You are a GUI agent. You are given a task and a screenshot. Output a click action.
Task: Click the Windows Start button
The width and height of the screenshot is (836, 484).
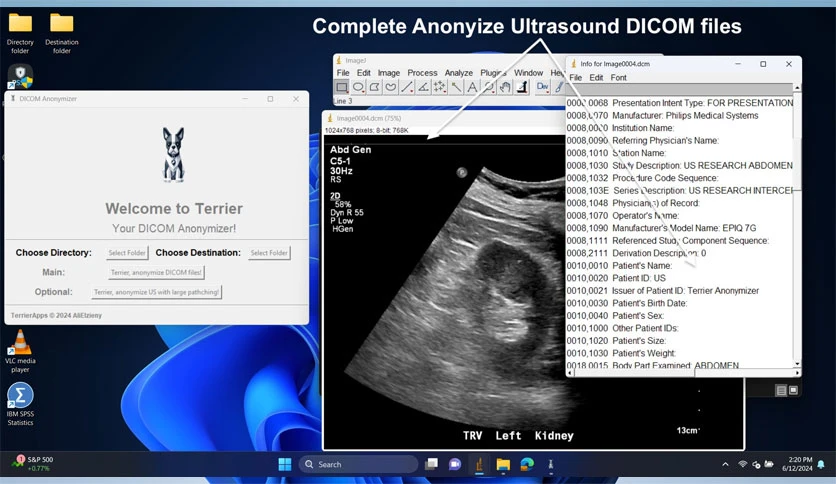[x=285, y=464]
